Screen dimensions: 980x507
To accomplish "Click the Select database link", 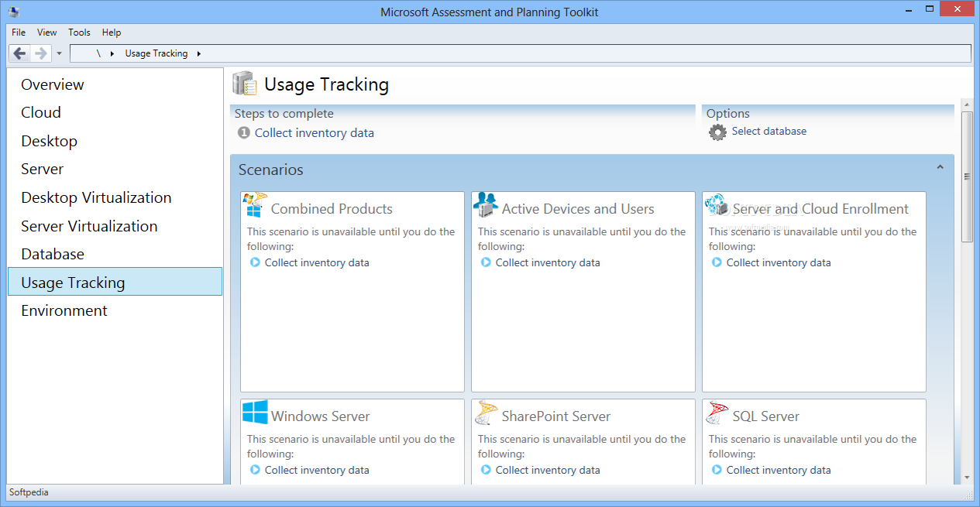I will click(x=769, y=132).
